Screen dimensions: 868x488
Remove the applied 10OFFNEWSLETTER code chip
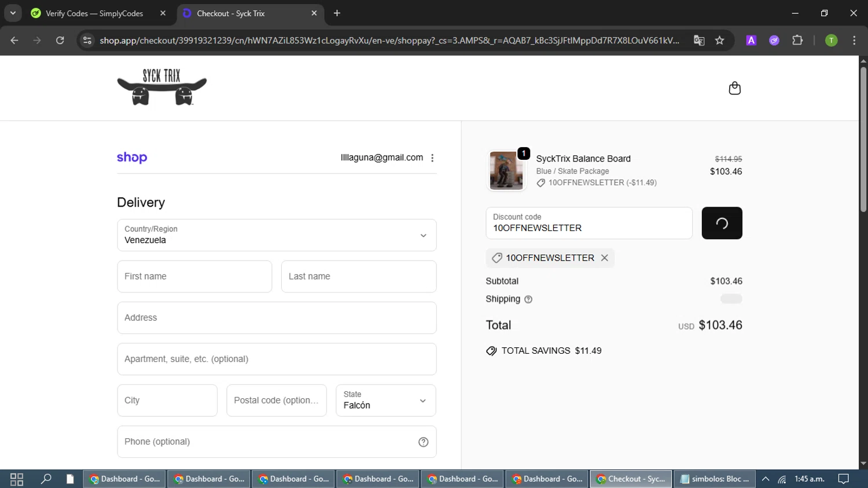[x=604, y=258]
